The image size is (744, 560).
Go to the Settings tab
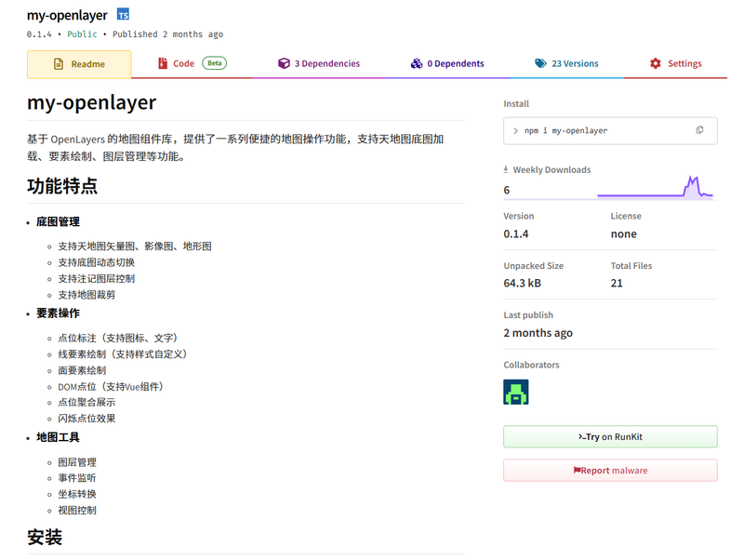tap(676, 63)
